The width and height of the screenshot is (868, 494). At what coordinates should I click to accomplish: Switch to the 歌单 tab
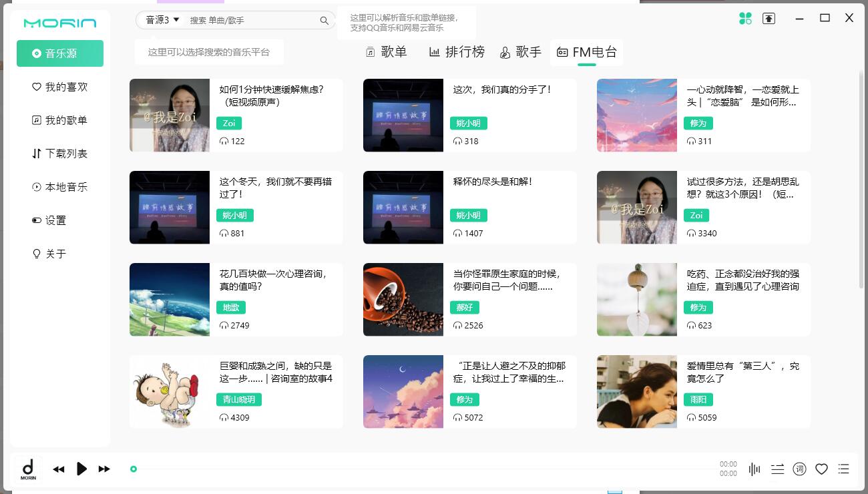click(x=387, y=52)
